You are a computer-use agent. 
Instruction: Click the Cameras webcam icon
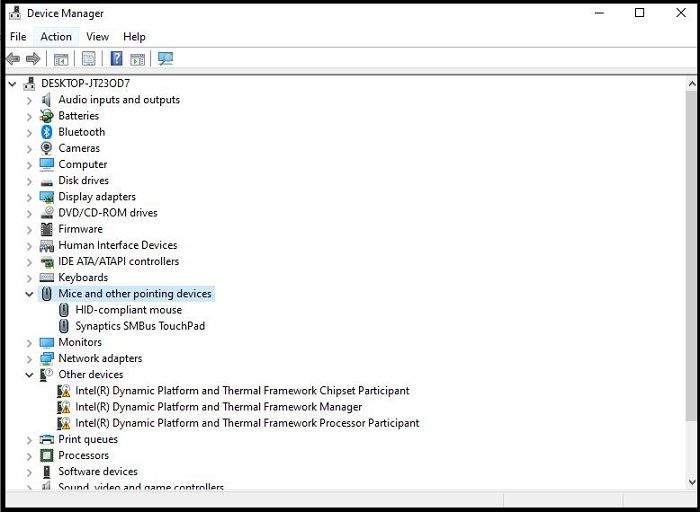(x=46, y=148)
